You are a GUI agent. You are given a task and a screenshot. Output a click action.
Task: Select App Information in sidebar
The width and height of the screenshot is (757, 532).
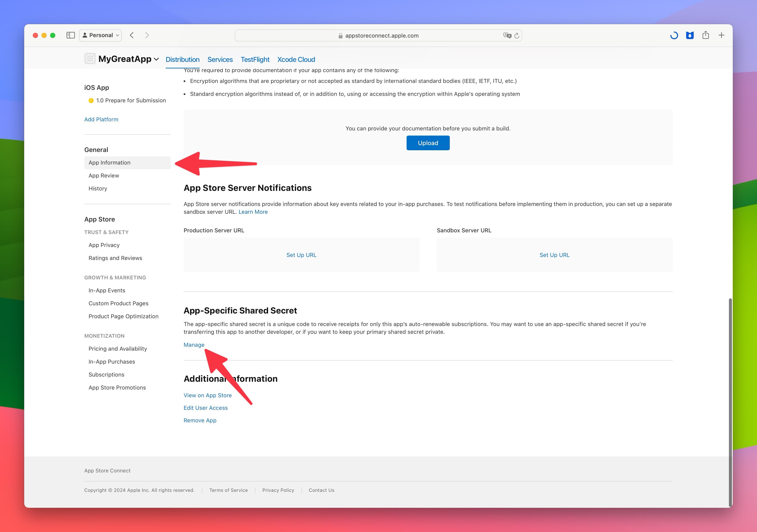[x=127, y=163]
